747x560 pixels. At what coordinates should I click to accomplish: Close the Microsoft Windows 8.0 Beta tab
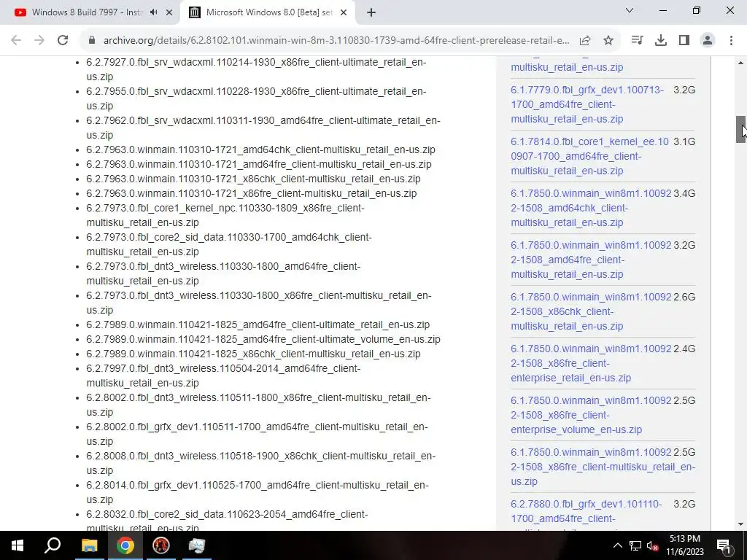[x=344, y=12]
